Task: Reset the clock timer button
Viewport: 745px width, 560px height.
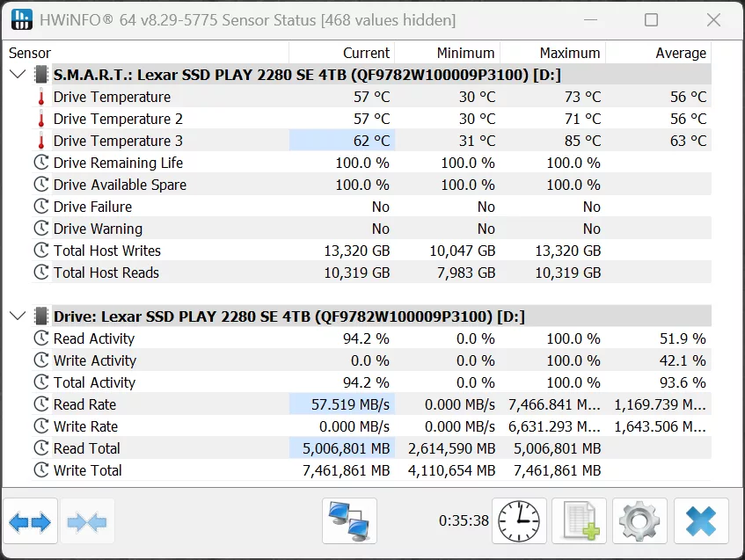Action: [x=519, y=521]
